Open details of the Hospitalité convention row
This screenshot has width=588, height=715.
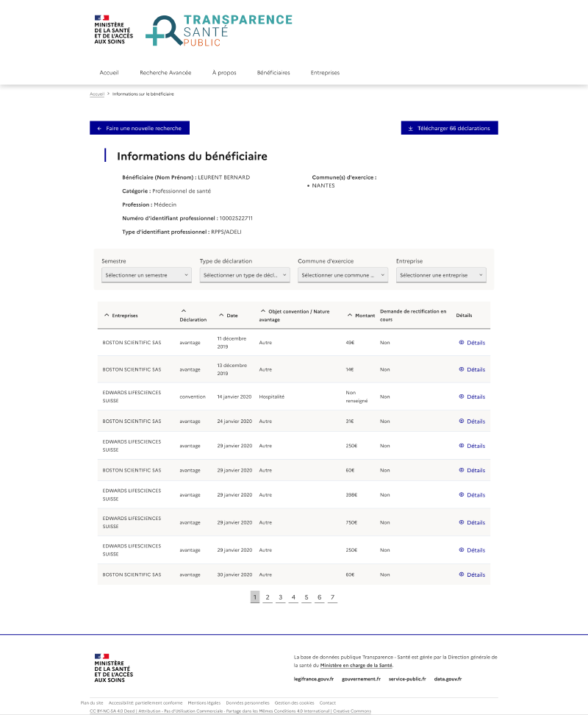point(473,396)
